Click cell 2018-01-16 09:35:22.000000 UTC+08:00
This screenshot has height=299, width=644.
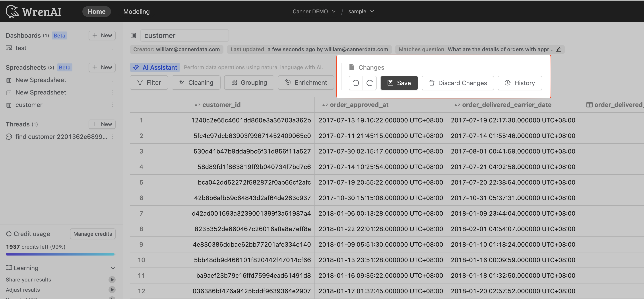point(380,275)
